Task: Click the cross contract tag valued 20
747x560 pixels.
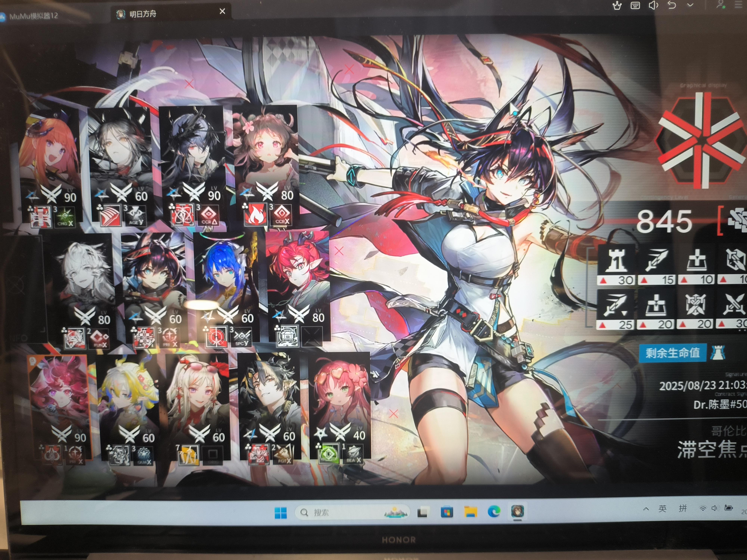Action: point(656,310)
